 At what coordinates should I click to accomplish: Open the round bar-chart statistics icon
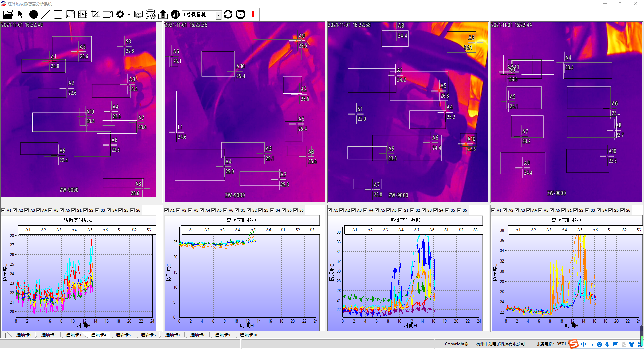(175, 14)
